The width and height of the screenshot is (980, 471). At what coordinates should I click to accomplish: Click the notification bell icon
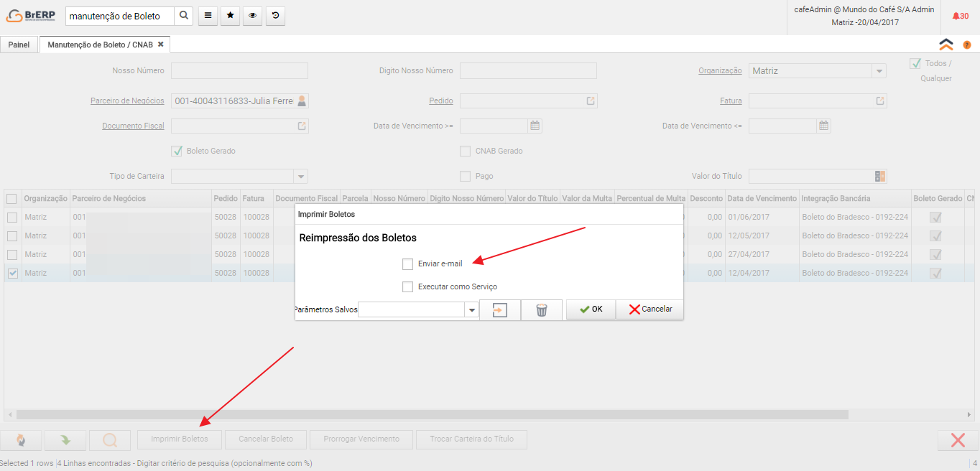pos(956,16)
